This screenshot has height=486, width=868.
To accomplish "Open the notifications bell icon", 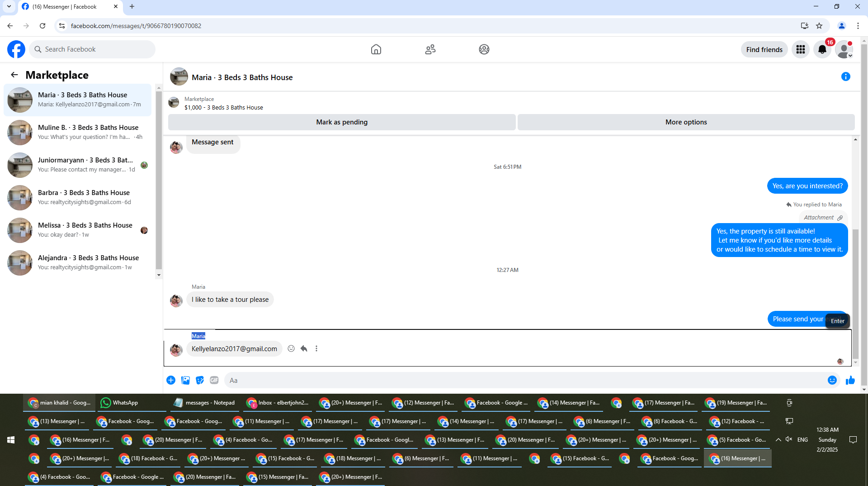I will [822, 49].
